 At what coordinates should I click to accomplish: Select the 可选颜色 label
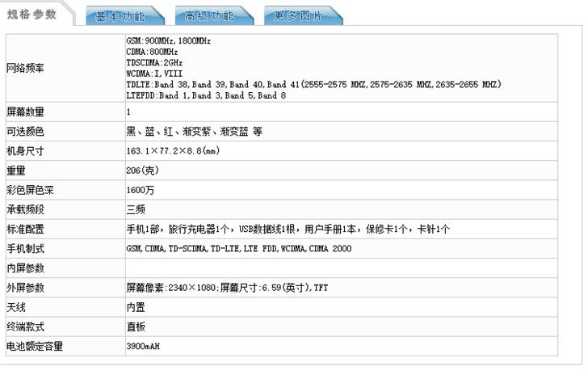[25, 132]
